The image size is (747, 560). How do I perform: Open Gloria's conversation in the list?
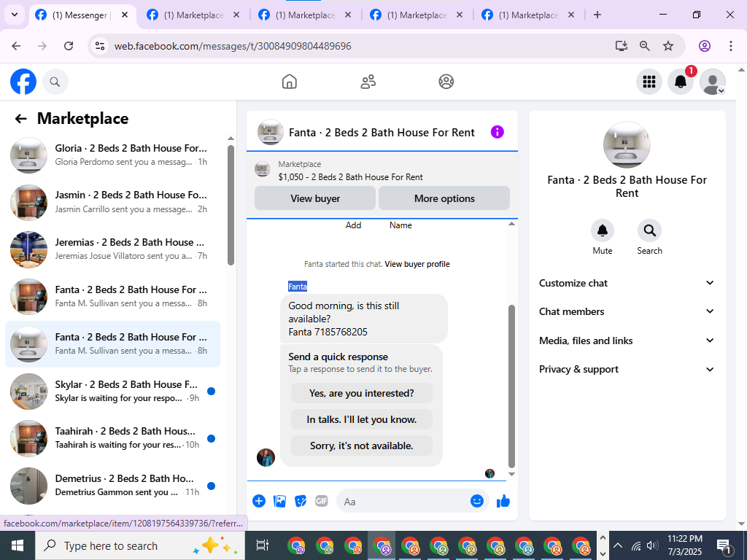[113, 155]
